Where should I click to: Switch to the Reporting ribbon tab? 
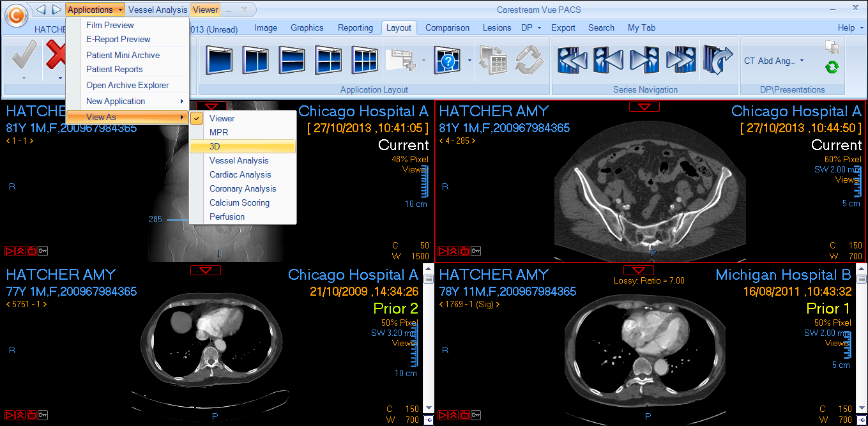[x=355, y=27]
